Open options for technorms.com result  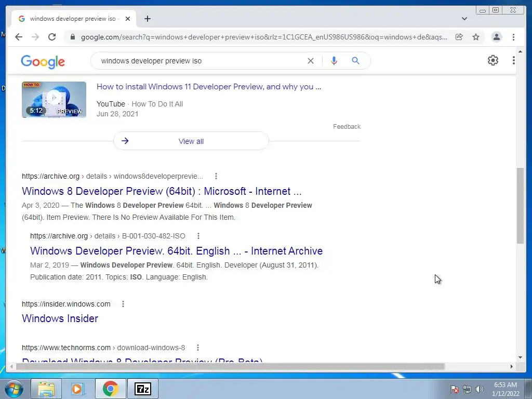pos(198,348)
